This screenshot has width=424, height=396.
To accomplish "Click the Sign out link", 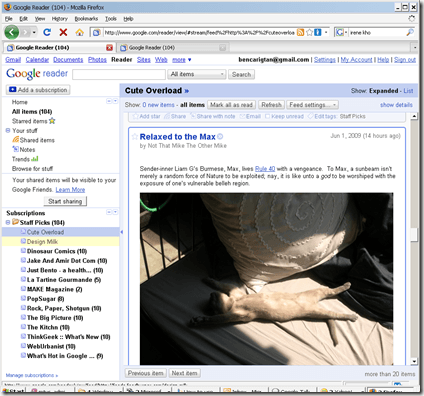I will pyautogui.click(x=405, y=60).
